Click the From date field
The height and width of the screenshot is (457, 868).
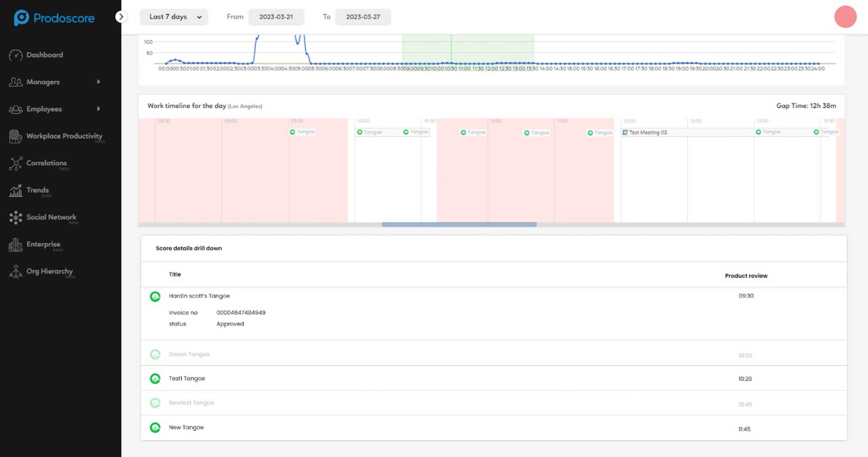click(x=276, y=17)
